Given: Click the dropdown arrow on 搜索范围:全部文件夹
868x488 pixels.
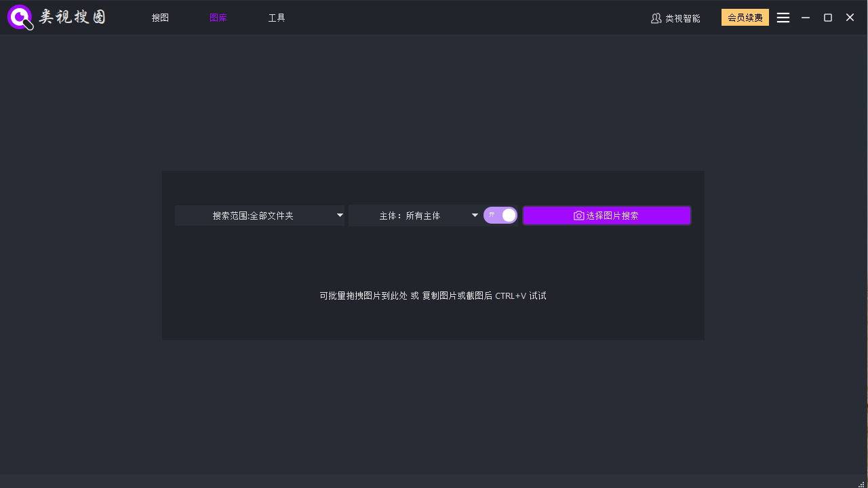Looking at the screenshot, I should point(339,215).
